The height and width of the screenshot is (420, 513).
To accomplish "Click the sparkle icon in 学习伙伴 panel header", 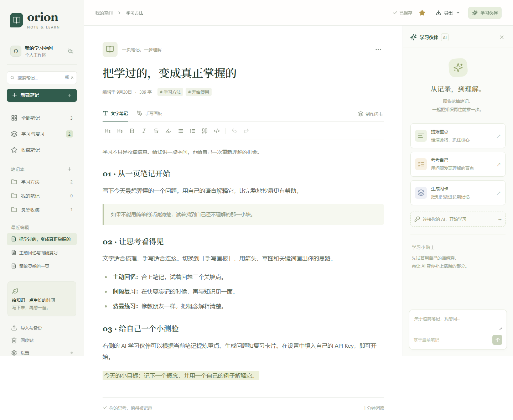I will pos(413,37).
